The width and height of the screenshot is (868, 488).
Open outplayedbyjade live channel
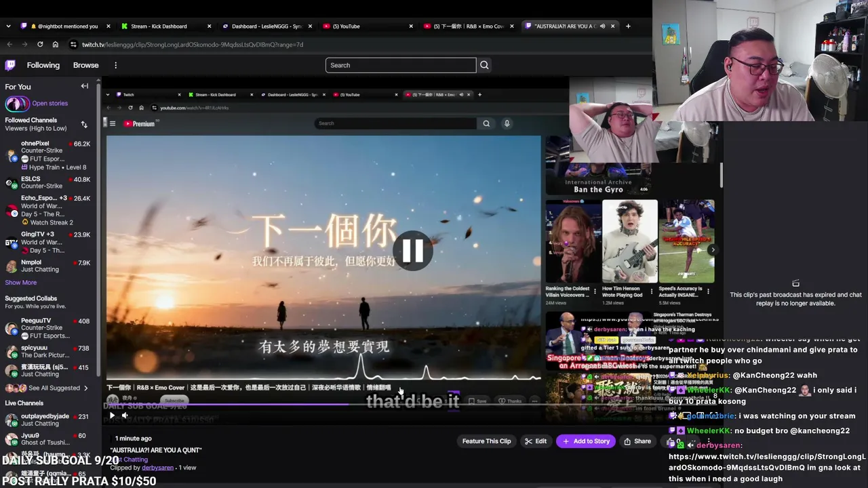(x=48, y=420)
